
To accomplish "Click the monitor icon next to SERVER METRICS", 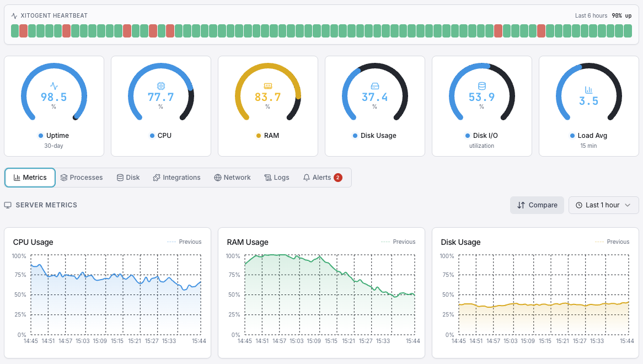I will (8, 205).
